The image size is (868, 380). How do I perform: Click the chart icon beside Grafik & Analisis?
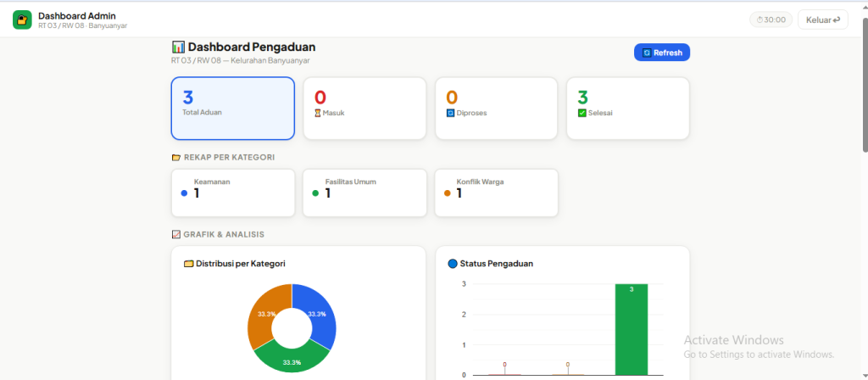(x=175, y=234)
